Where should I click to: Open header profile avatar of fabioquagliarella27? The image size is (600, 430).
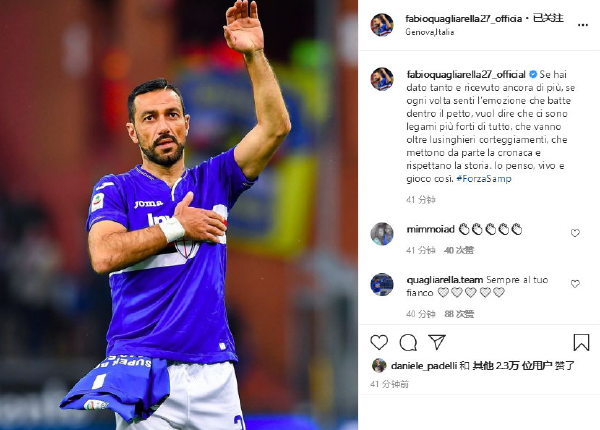click(x=382, y=25)
